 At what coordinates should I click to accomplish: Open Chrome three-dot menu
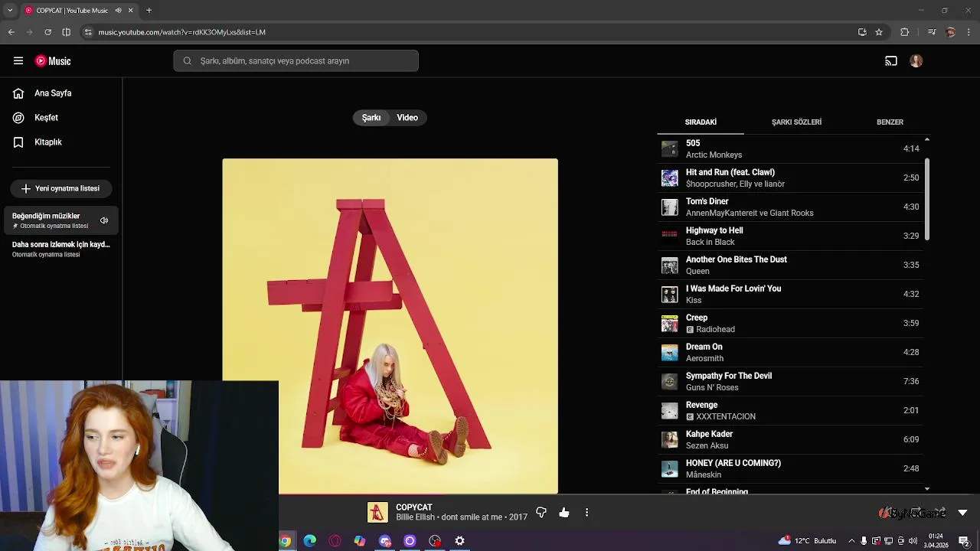pos(969,32)
